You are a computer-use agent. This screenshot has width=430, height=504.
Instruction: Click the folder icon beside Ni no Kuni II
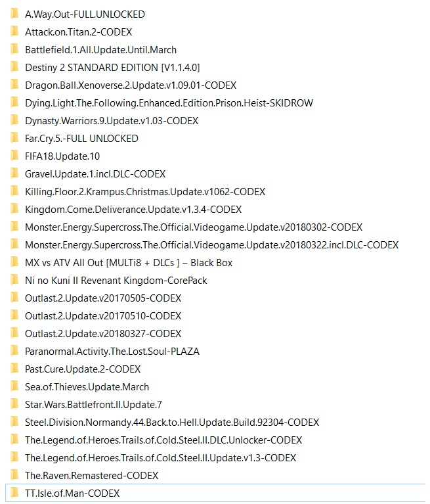click(14, 280)
